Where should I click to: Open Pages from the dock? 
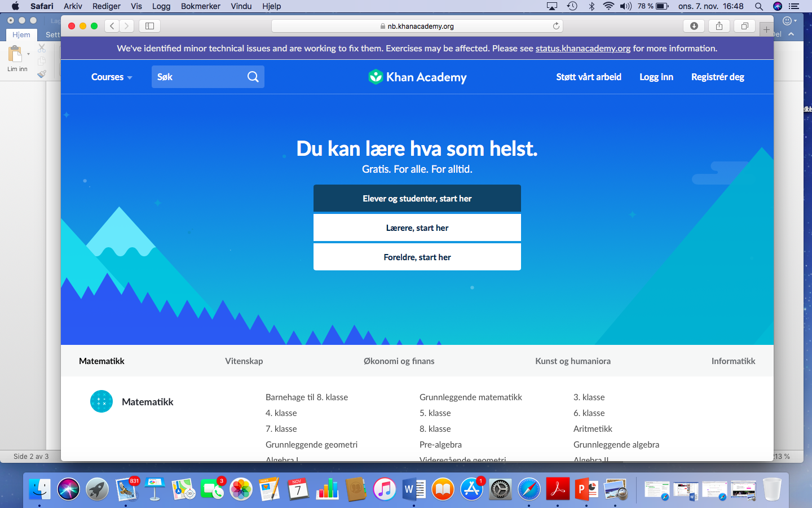[x=270, y=489]
